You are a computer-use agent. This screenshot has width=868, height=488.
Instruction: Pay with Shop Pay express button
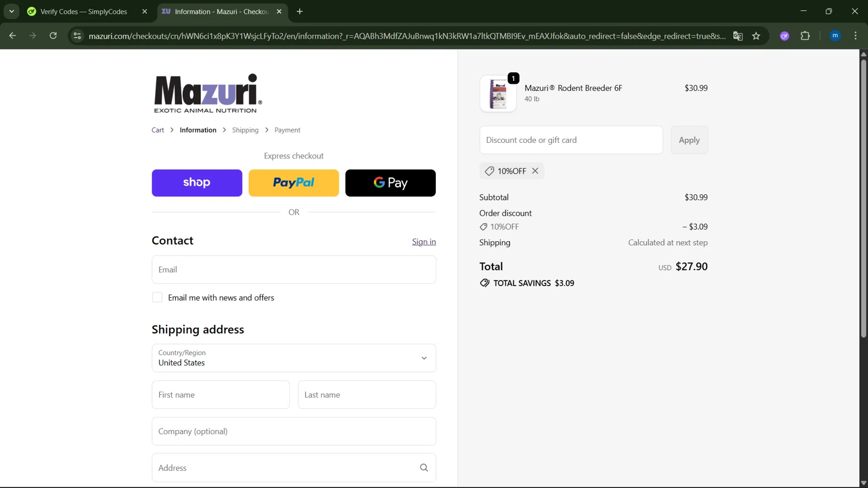tap(197, 183)
